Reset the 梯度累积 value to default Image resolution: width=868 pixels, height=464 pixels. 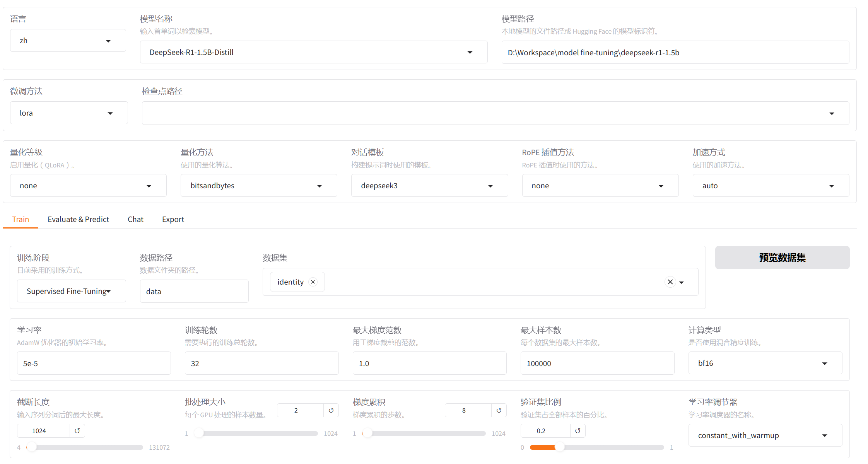(499, 410)
